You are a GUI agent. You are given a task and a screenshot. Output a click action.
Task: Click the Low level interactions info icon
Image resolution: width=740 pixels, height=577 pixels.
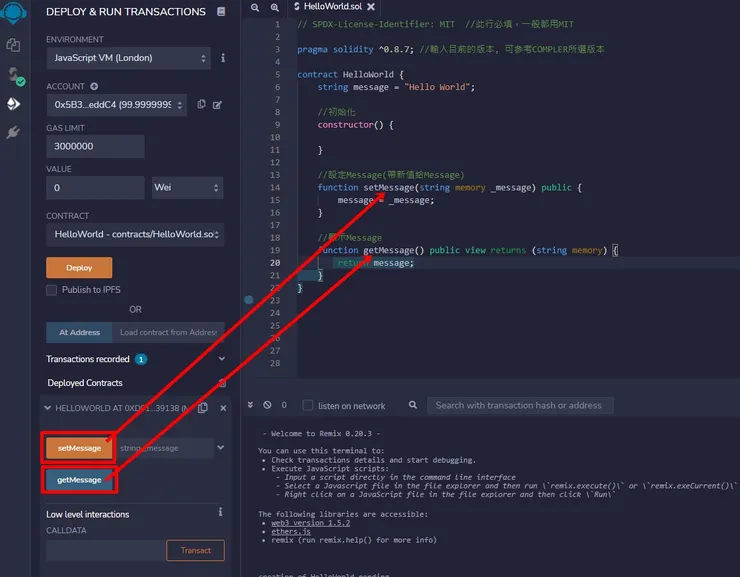pyautogui.click(x=220, y=511)
